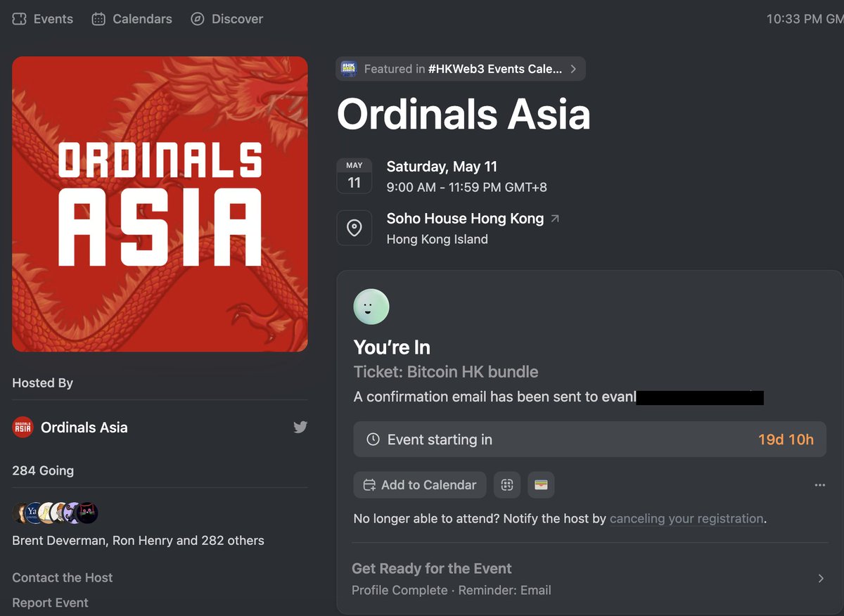
Task: Click the external arrow next to Soho House
Action: 555,219
